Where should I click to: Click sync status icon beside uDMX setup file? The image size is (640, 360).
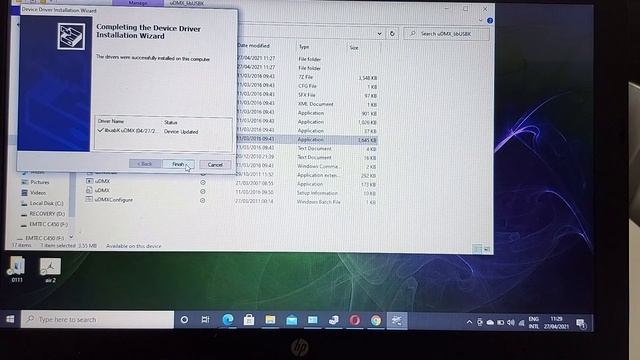203,191
